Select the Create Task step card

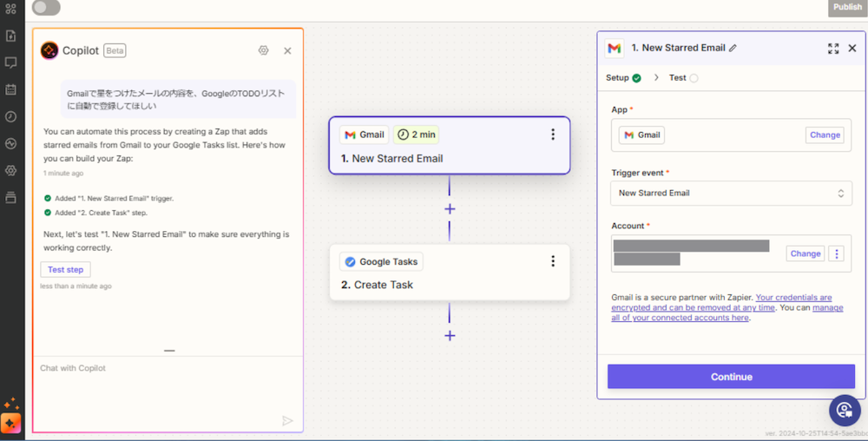tap(450, 273)
